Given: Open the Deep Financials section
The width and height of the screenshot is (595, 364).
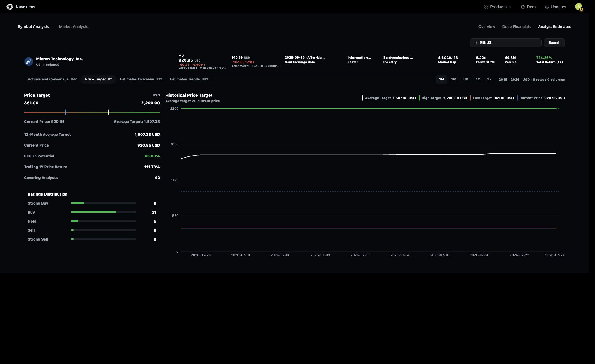Looking at the screenshot, I should [x=516, y=27].
